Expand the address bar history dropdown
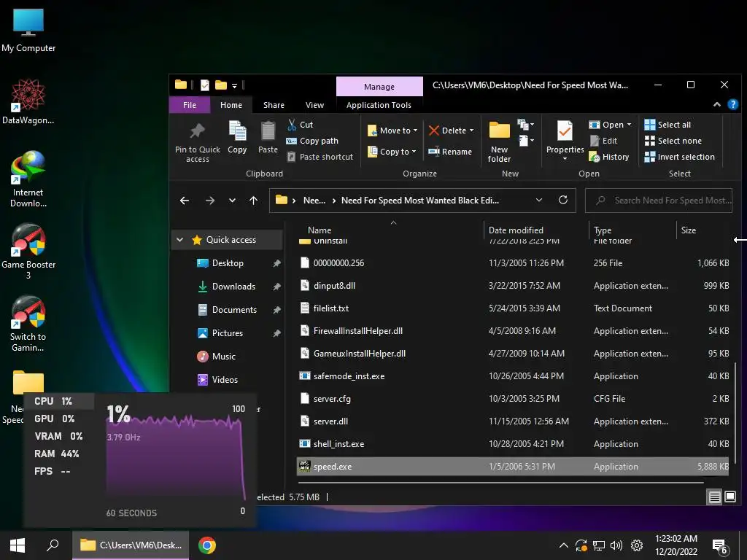Screen dimensions: 747x560 539,200
